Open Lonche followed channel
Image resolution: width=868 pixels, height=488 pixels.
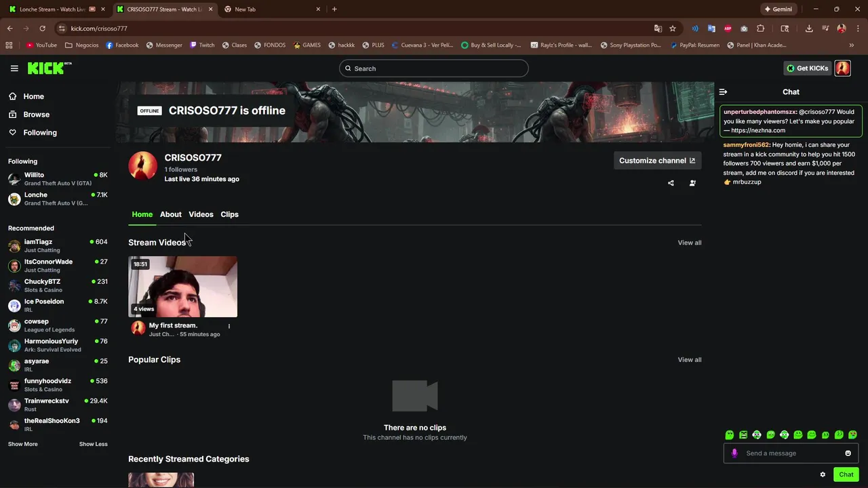pos(58,199)
